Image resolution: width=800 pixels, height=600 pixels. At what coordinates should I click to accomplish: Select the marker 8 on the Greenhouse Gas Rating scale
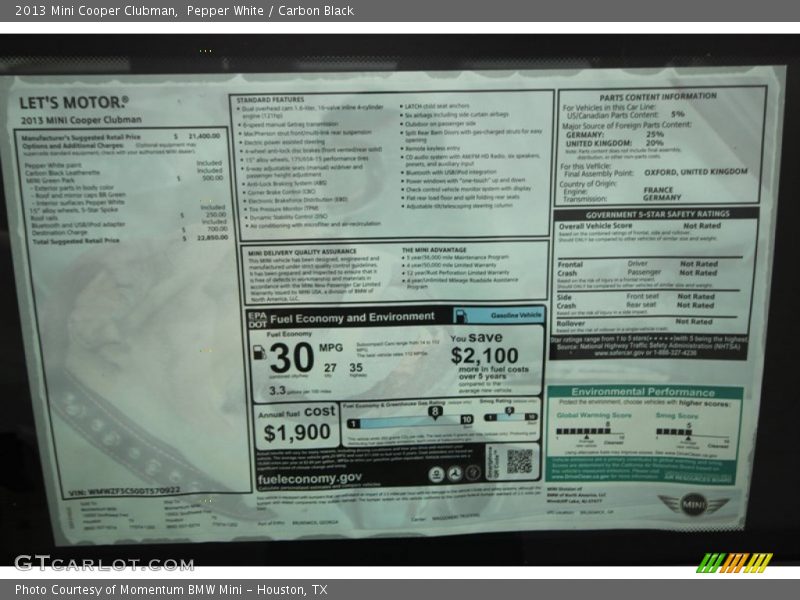click(435, 412)
